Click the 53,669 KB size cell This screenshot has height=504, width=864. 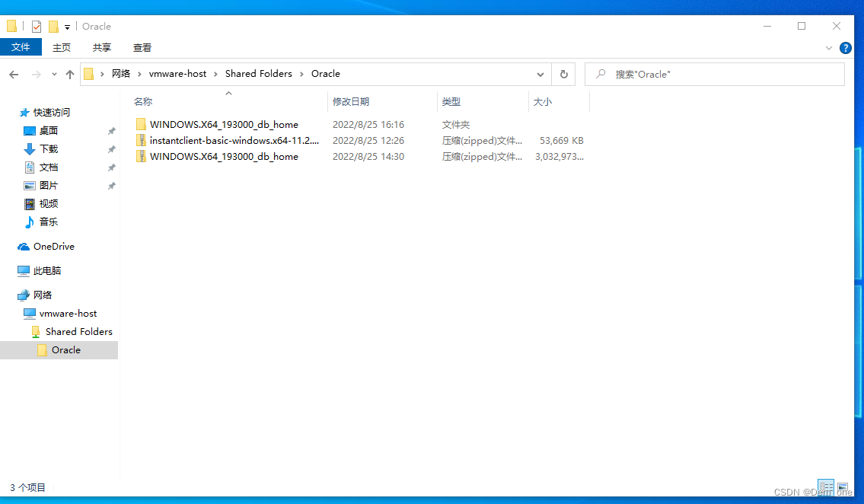(x=562, y=140)
